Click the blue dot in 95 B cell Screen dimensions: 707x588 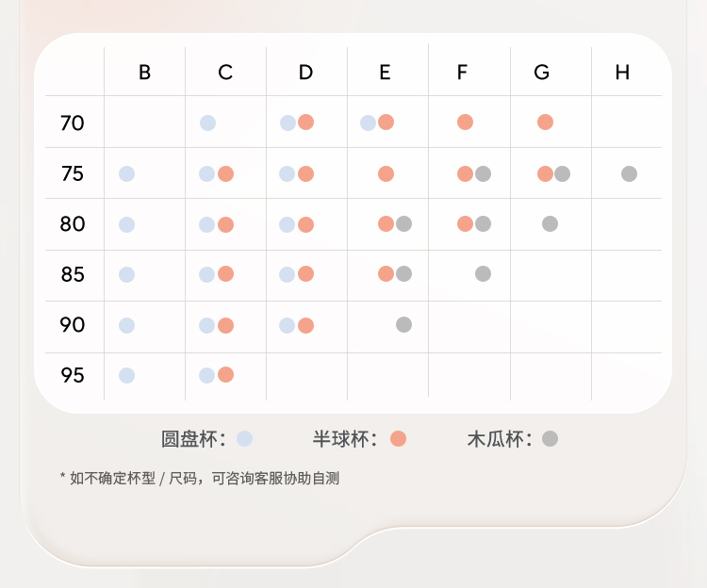(x=126, y=375)
